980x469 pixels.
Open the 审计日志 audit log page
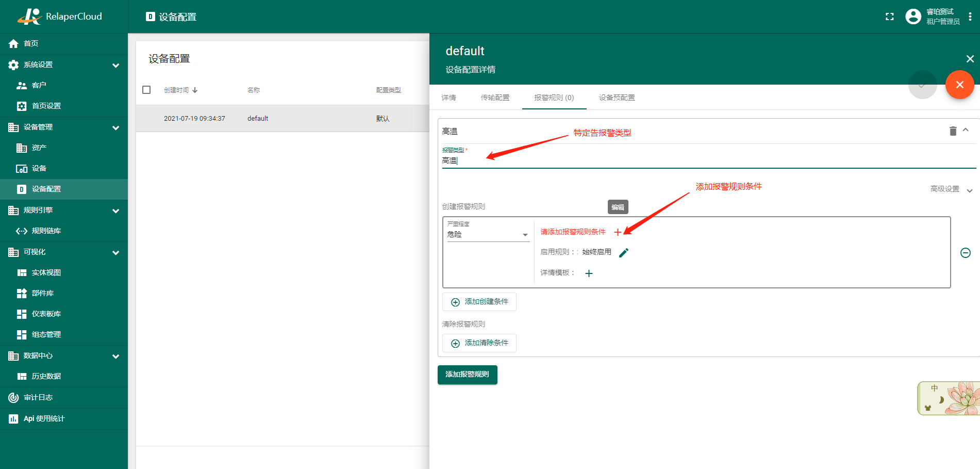coord(64,397)
